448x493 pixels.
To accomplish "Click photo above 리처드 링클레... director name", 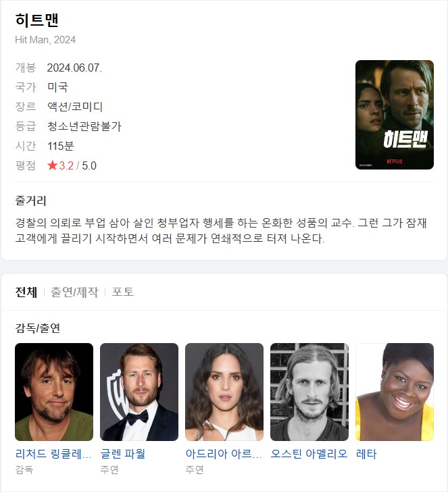I will pyautogui.click(x=54, y=392).
